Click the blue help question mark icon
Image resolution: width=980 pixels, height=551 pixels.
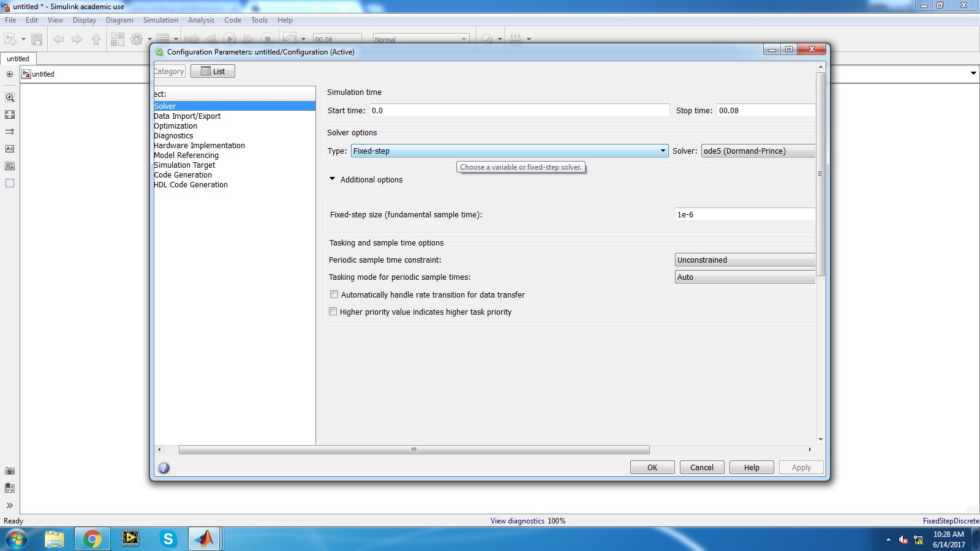coord(164,468)
